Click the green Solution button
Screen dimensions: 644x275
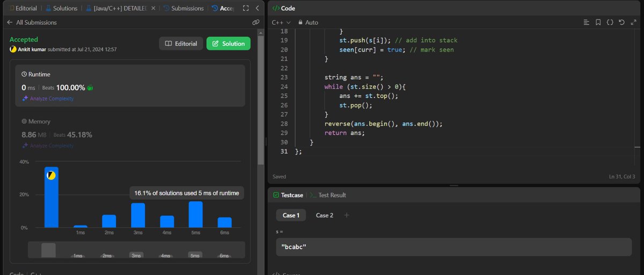tap(229, 44)
